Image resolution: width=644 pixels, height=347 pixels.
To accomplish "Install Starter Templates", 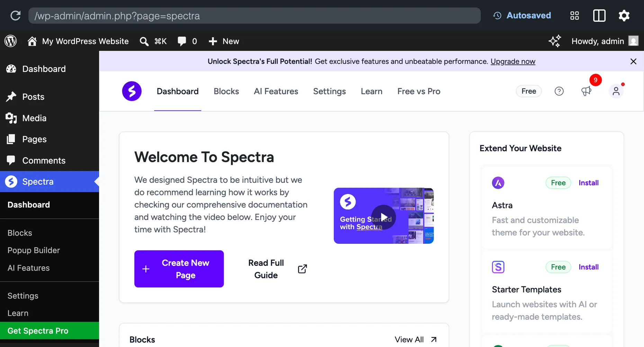I will tap(589, 267).
